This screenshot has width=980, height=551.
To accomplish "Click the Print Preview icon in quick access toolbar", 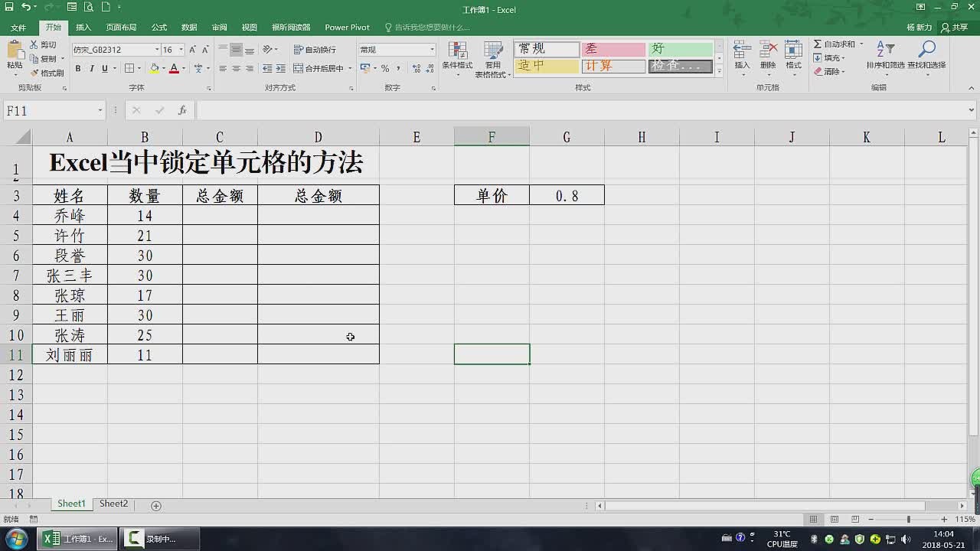I will pos(89,7).
